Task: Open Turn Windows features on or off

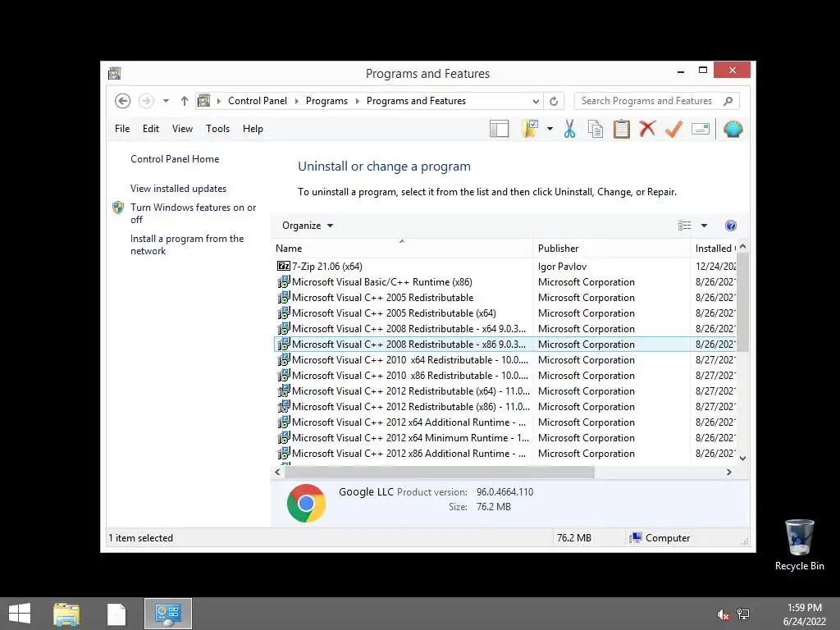Action: pyautogui.click(x=193, y=213)
